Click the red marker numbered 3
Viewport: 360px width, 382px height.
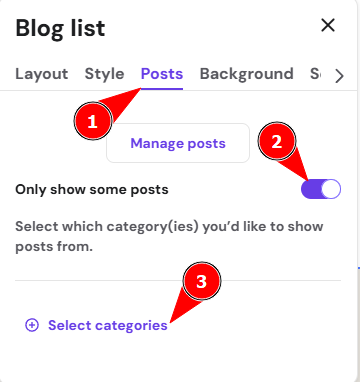[202, 281]
